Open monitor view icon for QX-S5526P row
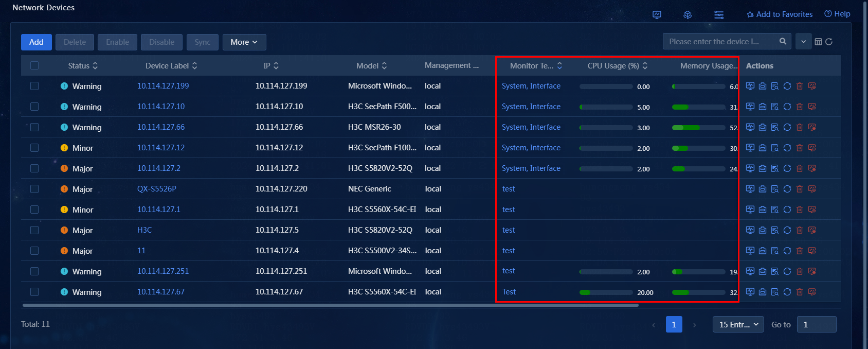Viewport: 868px width, 349px height. [x=750, y=189]
